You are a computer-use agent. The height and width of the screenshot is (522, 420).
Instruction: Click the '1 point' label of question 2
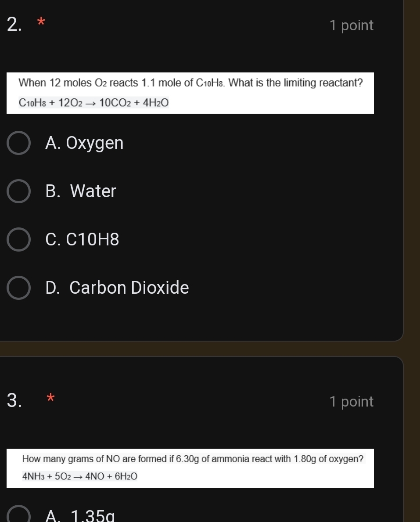[352, 25]
